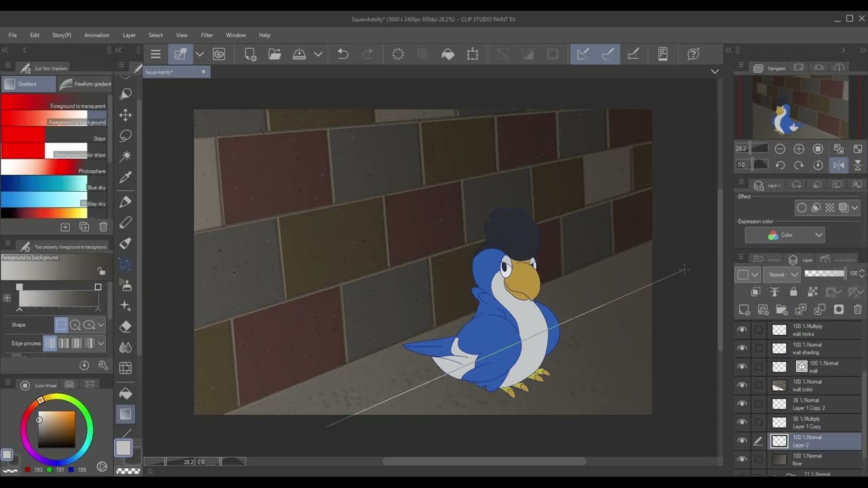Viewport: 868px width, 488px height.
Task: Toggle lock on the selected layer
Action: coord(793,292)
